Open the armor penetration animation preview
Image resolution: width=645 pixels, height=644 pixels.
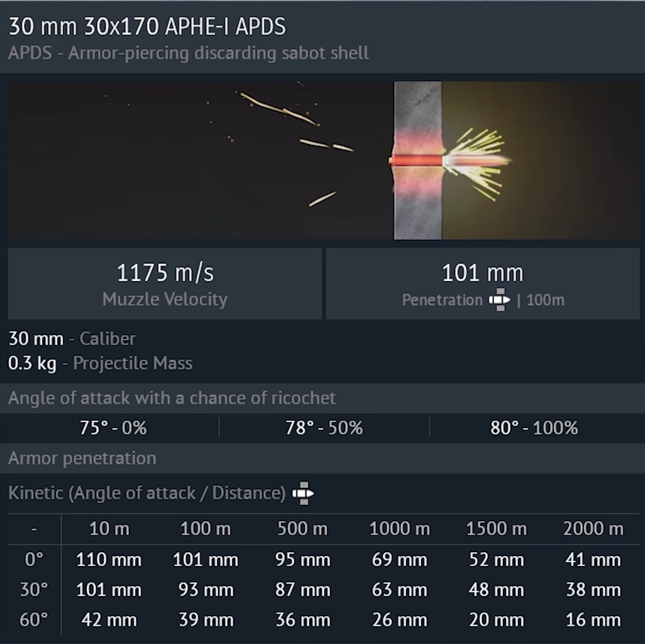[x=323, y=160]
